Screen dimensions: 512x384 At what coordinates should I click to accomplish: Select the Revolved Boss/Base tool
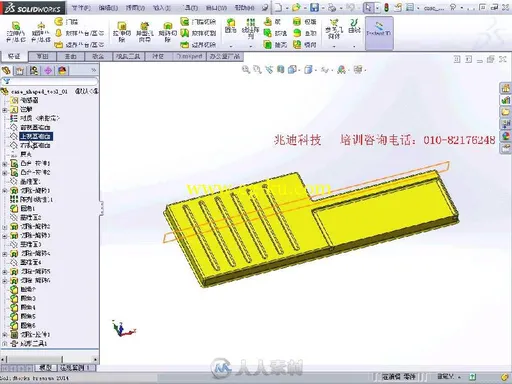tap(40, 32)
